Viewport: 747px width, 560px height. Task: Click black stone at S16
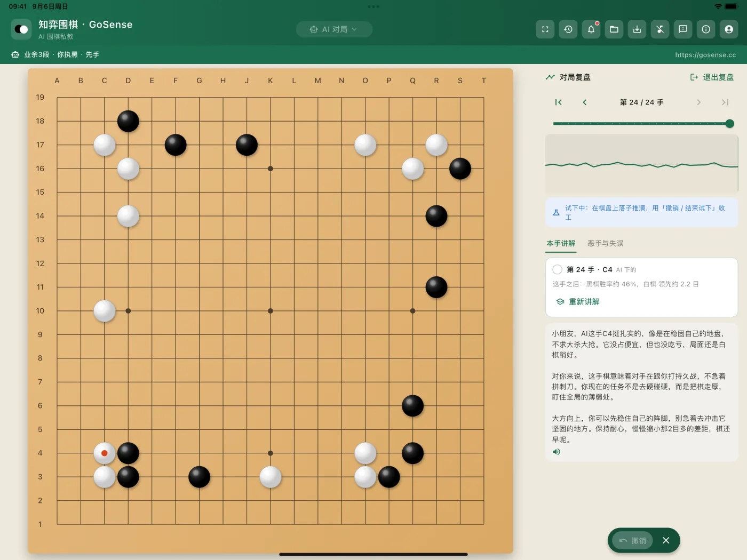coord(460,169)
